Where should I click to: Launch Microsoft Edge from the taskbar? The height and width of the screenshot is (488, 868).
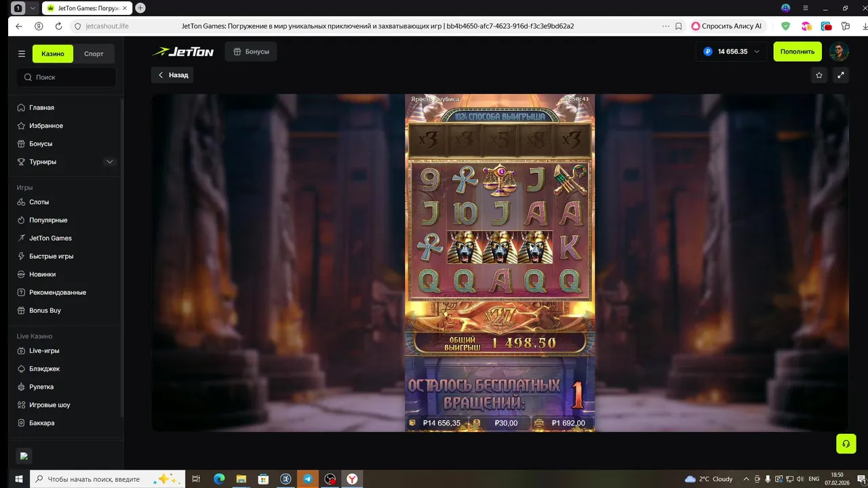point(219,479)
